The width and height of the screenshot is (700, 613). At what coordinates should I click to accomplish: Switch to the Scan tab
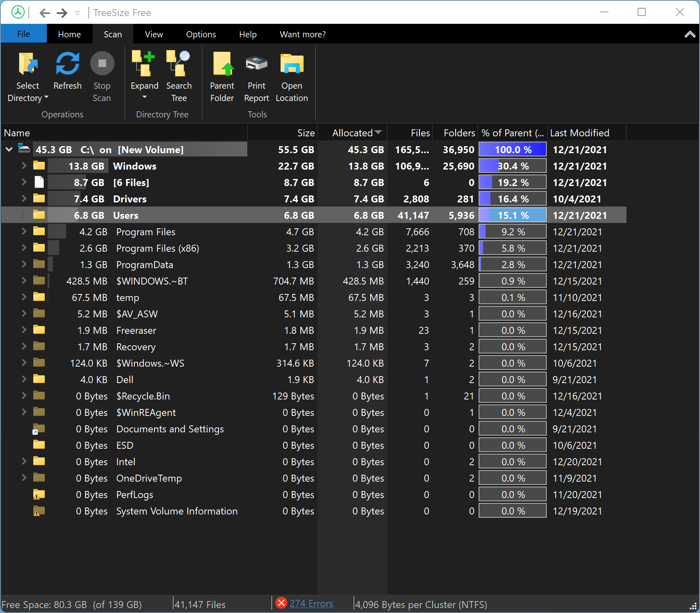(113, 34)
